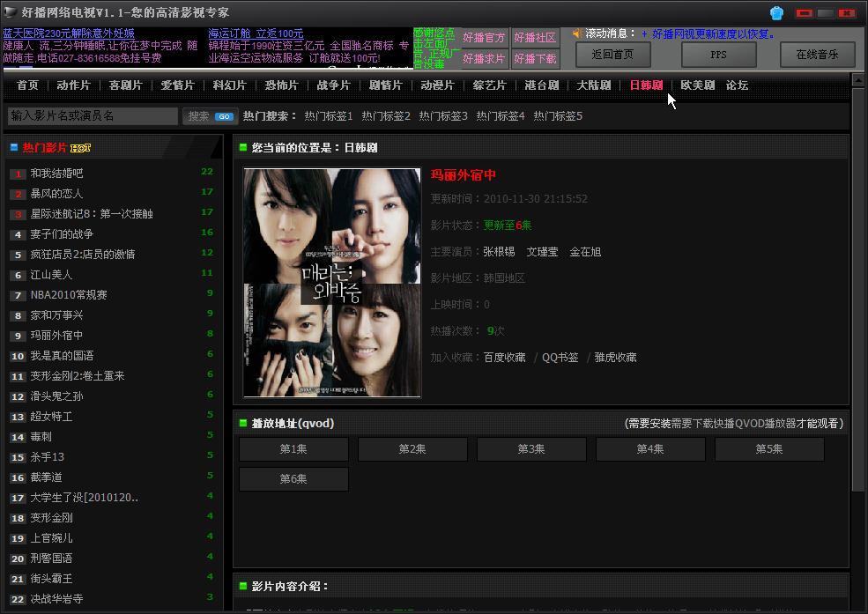The width and height of the screenshot is (868, 614).
Task: Select the 爱情片 category
Action: 178,85
